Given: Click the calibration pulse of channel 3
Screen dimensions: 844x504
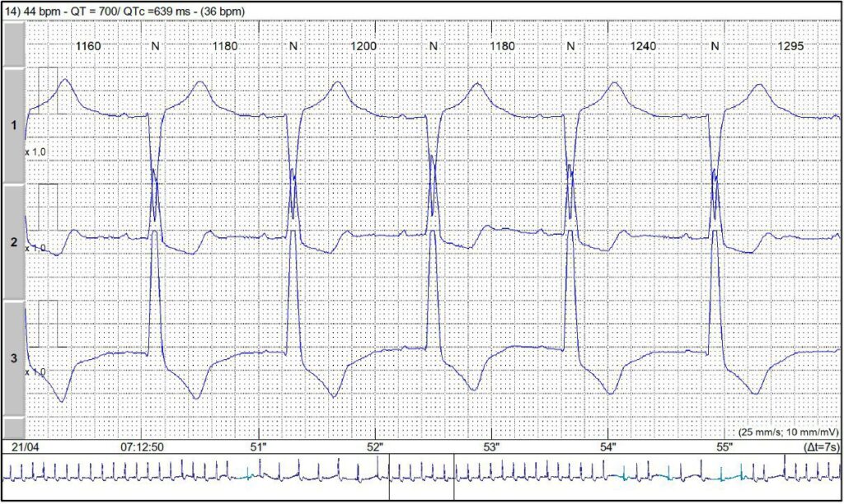Looking at the screenshot, I should pyautogui.click(x=48, y=324).
